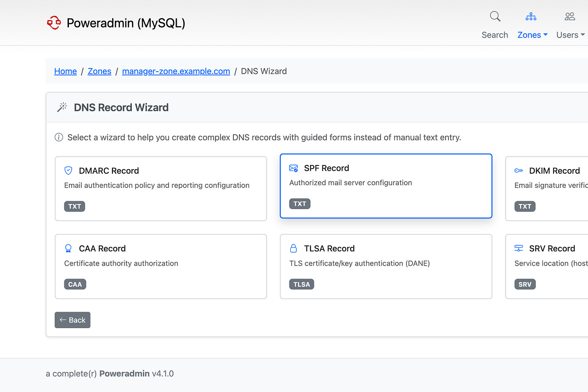Click the DNS Record Wizard heading

(x=121, y=108)
